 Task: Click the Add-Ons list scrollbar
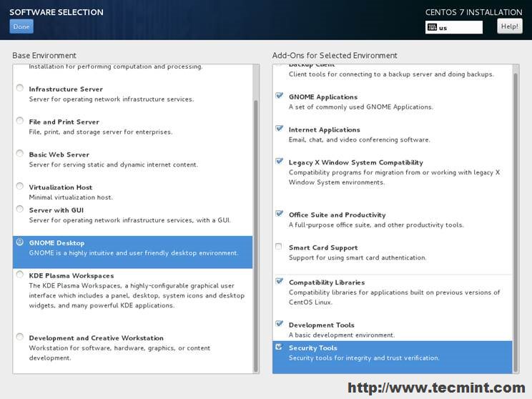coord(516,222)
